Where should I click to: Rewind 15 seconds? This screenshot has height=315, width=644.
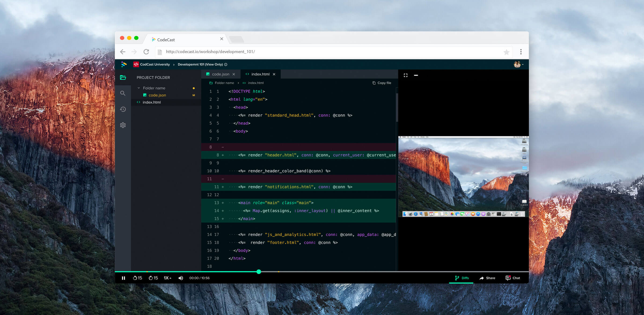click(x=137, y=278)
